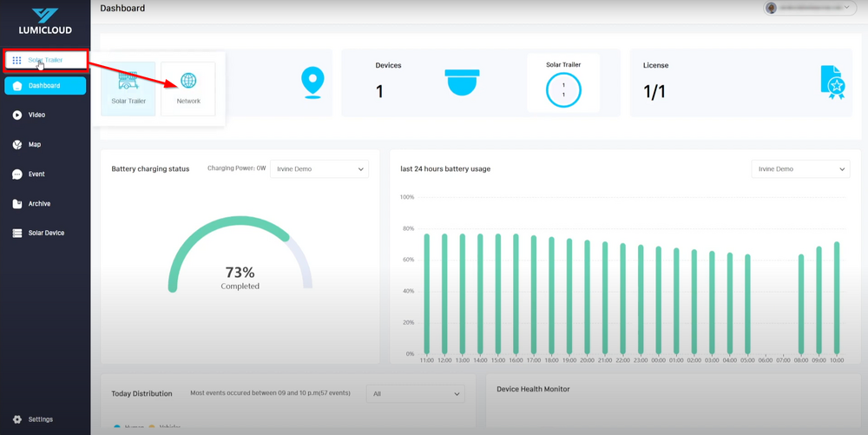Select the Network globe tile
Viewport: 868px width, 435px height.
point(188,89)
